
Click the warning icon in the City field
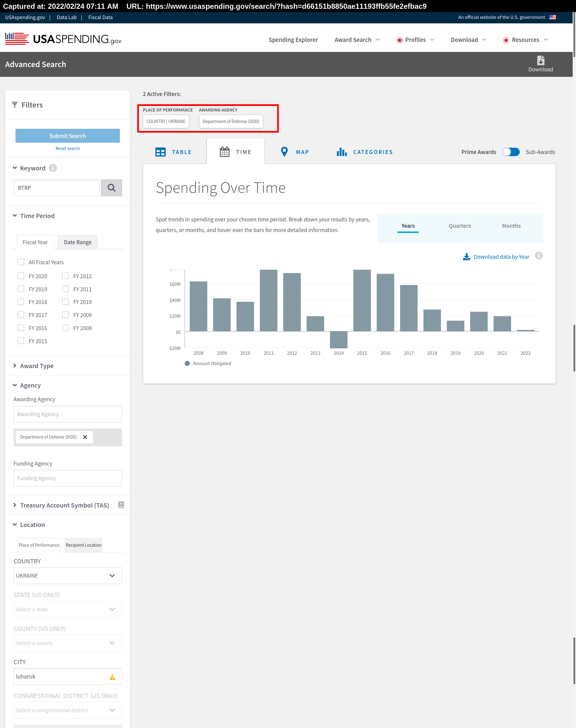tap(112, 677)
